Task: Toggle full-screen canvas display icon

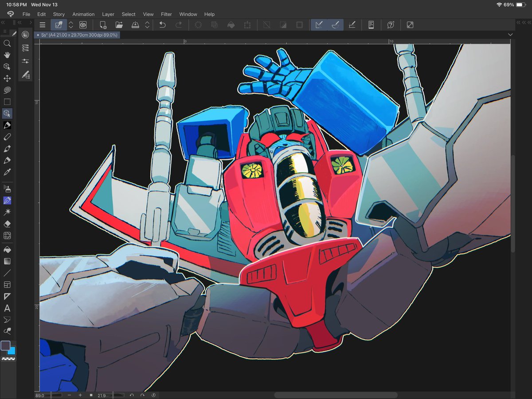Action: 410,25
